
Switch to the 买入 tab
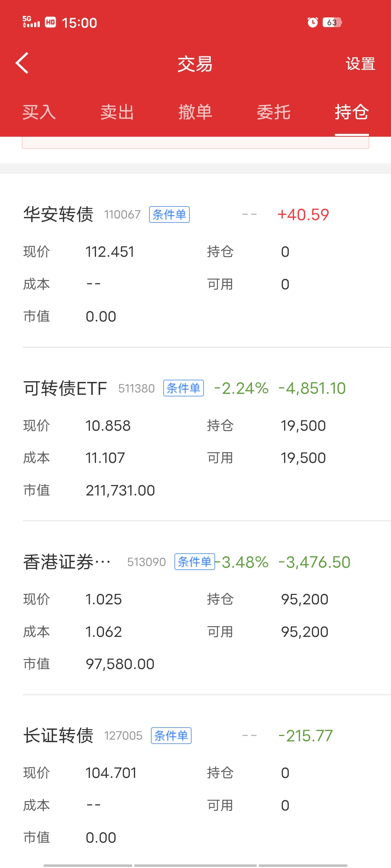coord(39,112)
